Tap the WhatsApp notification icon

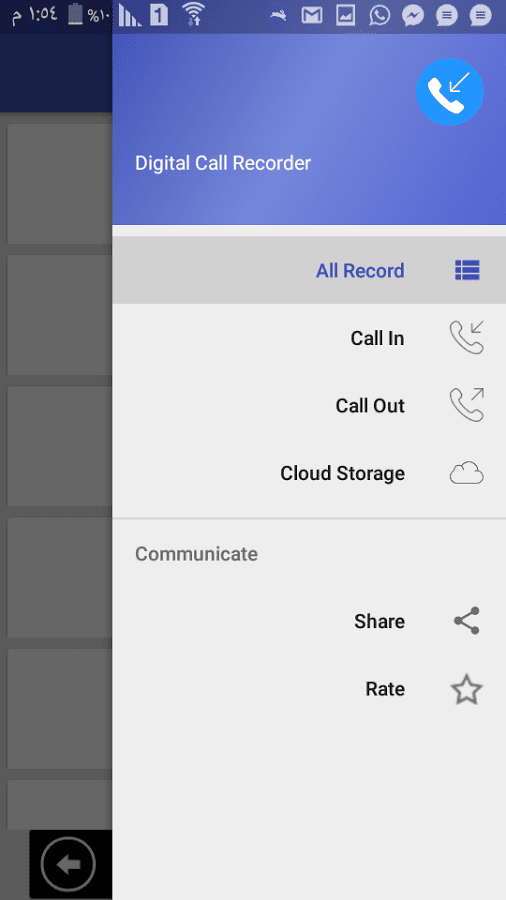pos(379,15)
